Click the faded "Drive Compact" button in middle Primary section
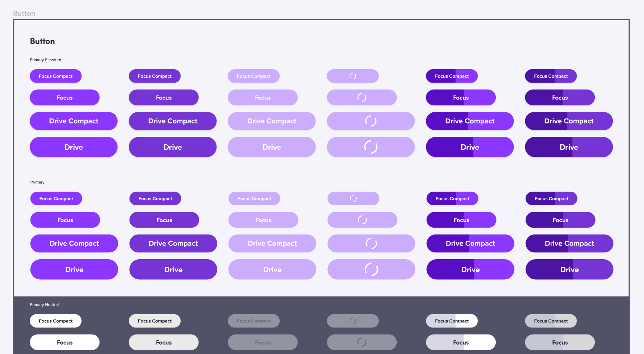 click(x=272, y=243)
